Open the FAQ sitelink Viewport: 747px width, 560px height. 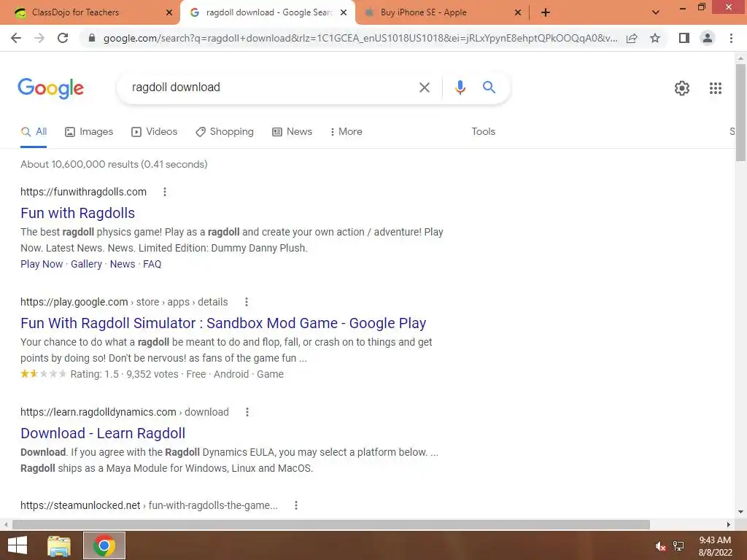[x=152, y=264]
